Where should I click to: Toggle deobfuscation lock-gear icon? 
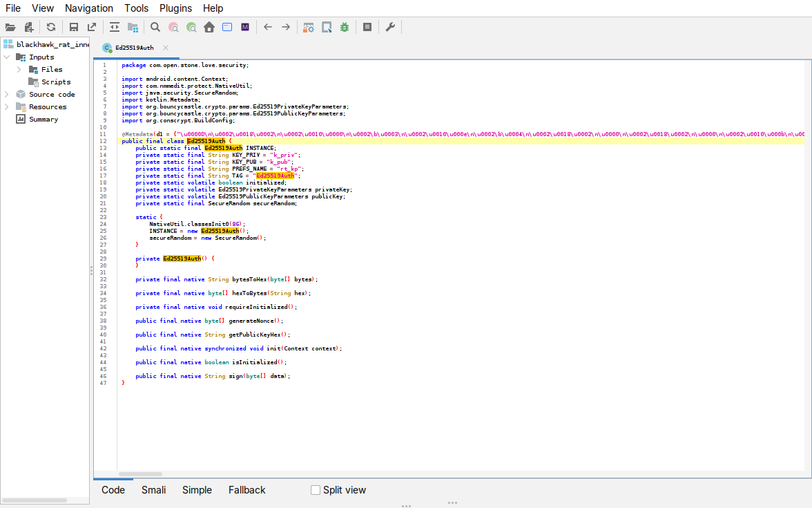pyautogui.click(x=309, y=28)
